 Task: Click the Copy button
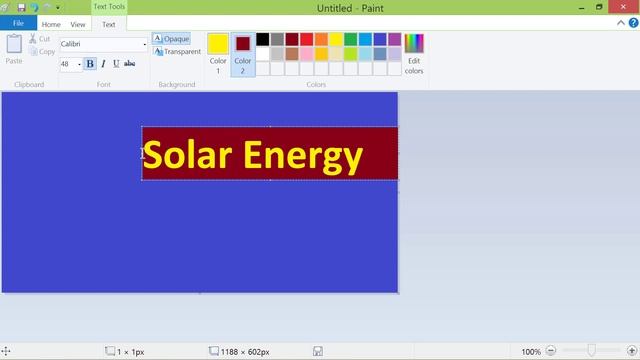[42, 52]
